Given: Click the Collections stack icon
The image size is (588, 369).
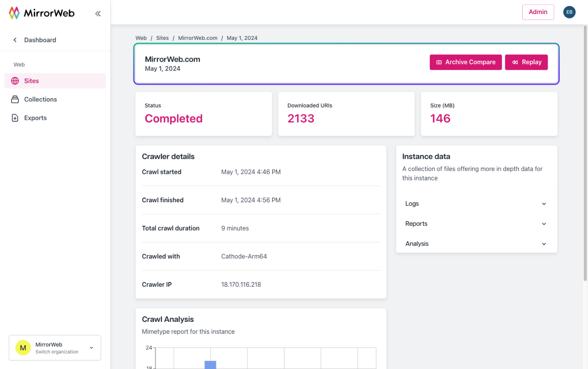Looking at the screenshot, I should [15, 99].
